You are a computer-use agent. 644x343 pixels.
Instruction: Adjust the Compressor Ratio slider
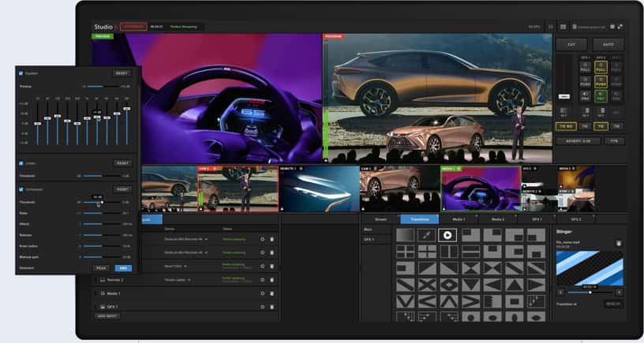coord(101,214)
